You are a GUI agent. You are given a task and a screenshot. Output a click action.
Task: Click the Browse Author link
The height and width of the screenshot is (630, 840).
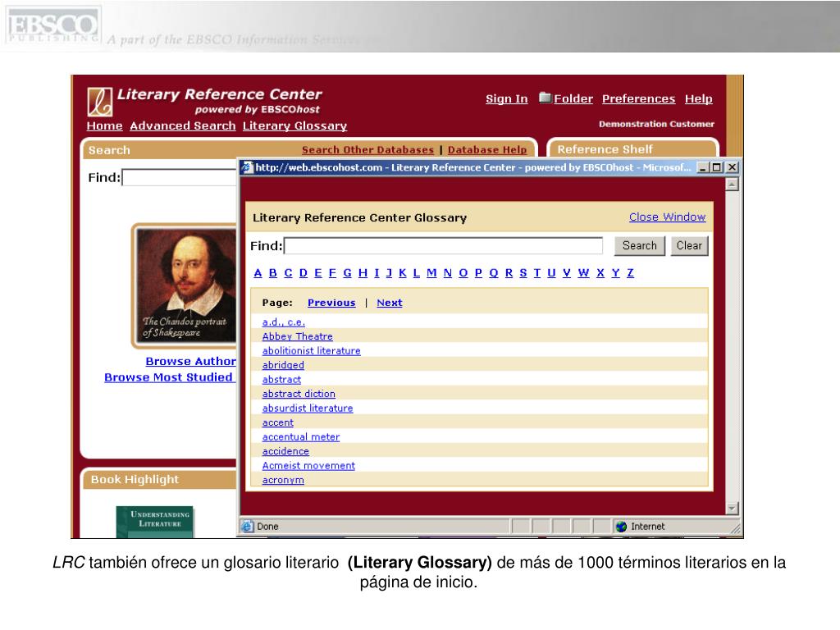(190, 362)
